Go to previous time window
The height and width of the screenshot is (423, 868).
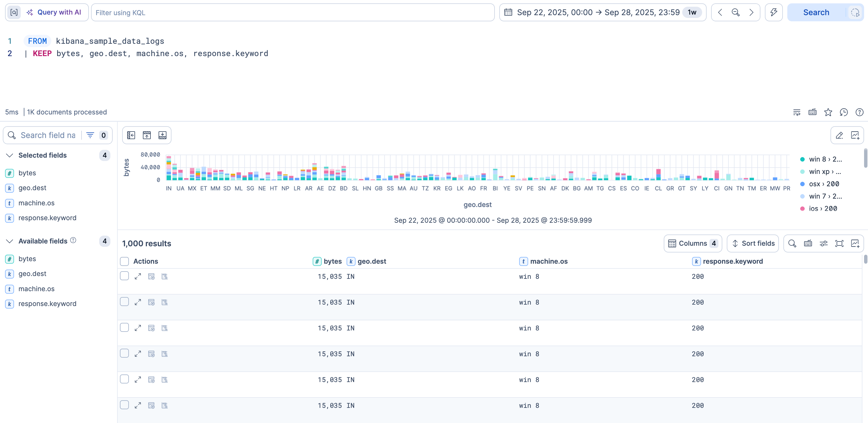[x=720, y=12]
